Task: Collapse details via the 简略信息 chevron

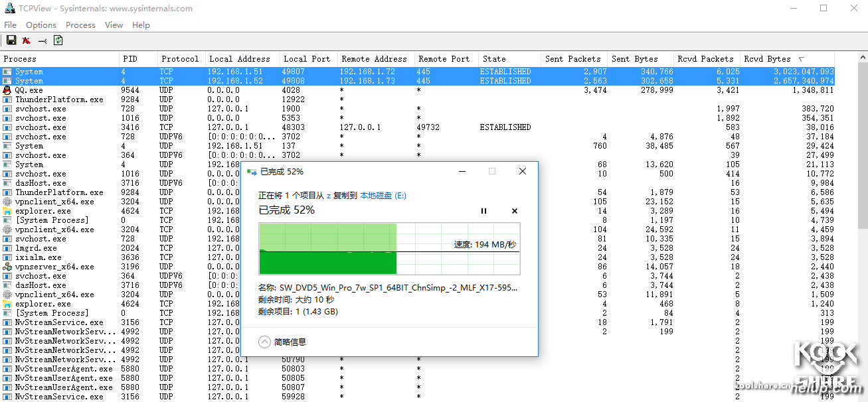Action: (264, 342)
